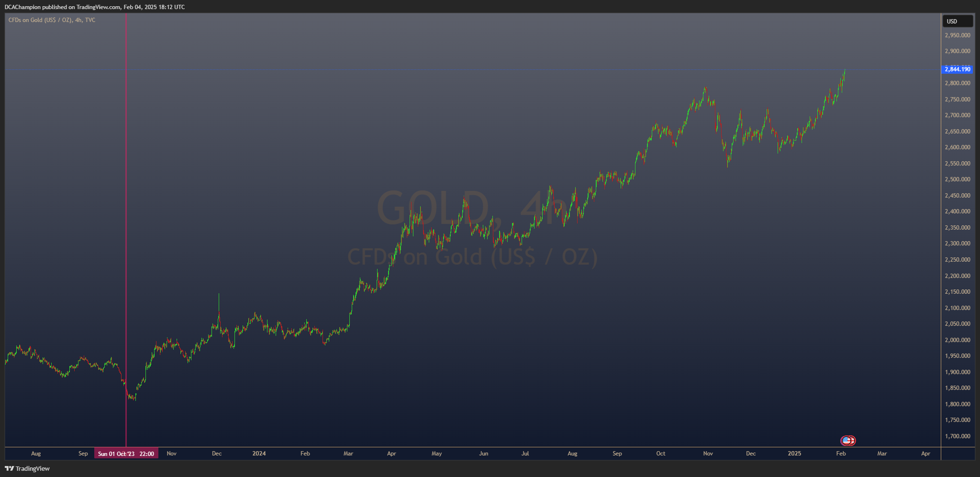This screenshot has width=980, height=477.
Task: Click the 2,950.000 price axis label
Action: pos(958,35)
